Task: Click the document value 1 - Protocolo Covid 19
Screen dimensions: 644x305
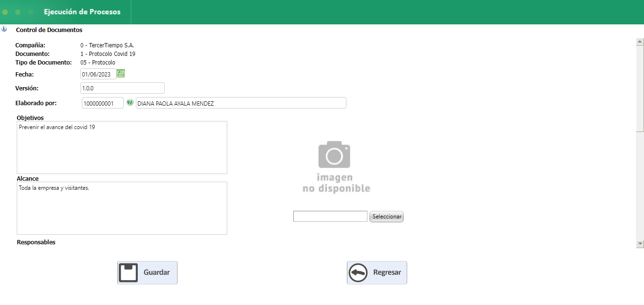Action: point(108,54)
